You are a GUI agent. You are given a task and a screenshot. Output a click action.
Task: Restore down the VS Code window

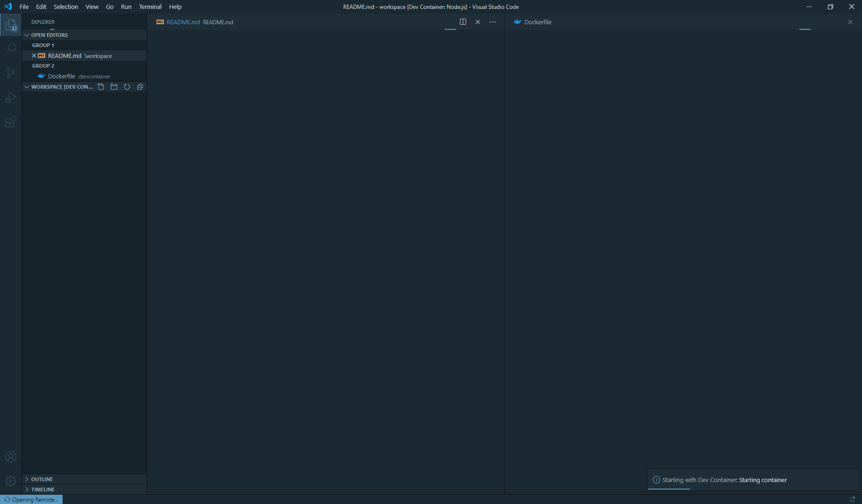(x=830, y=7)
